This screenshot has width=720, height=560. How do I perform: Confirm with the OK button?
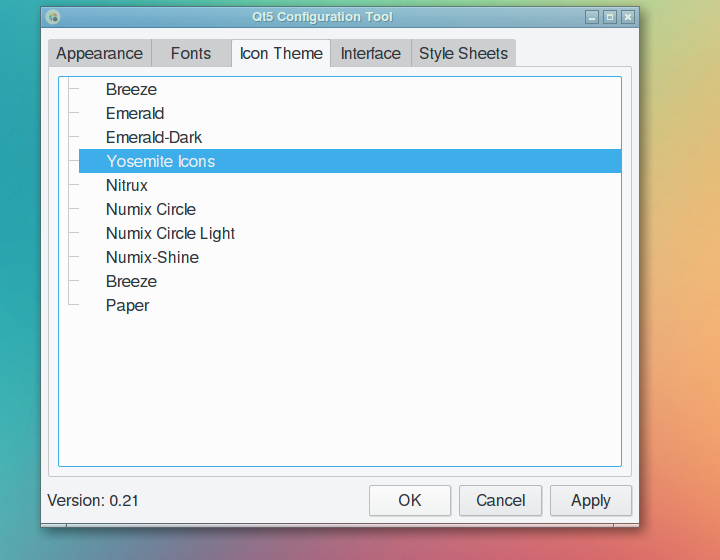(x=410, y=500)
